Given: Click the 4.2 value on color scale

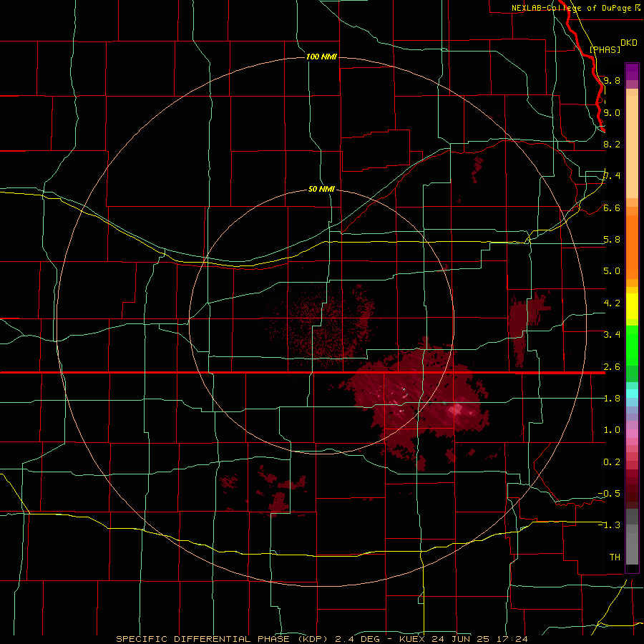Looking at the screenshot, I should [x=612, y=303].
